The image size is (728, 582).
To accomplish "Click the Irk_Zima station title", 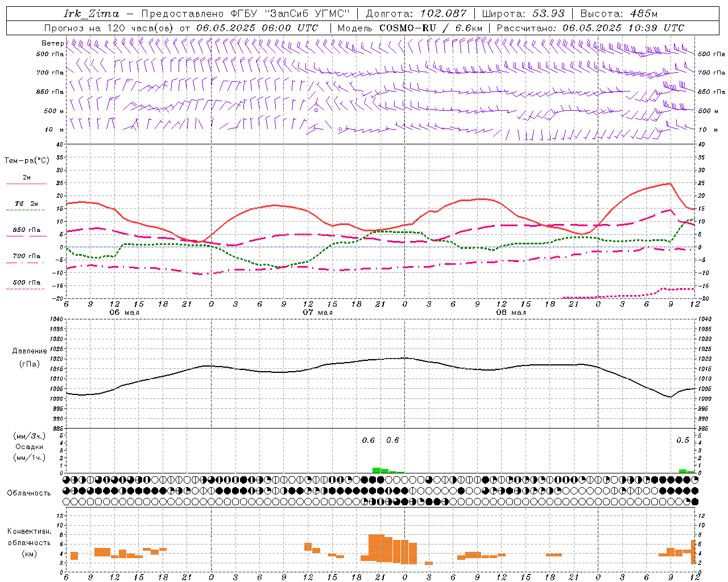I will 92,14.
